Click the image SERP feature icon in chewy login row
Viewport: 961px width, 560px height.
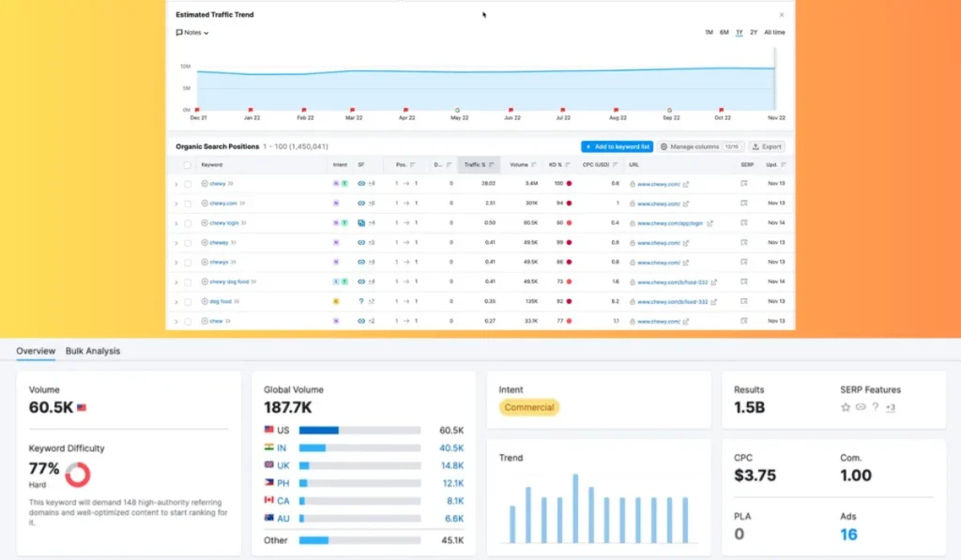pos(361,222)
